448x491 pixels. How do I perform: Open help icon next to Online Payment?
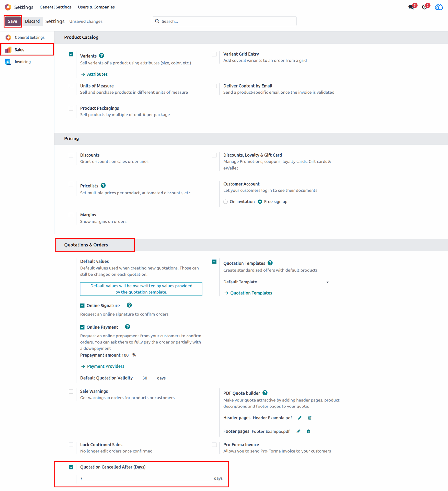click(x=128, y=327)
